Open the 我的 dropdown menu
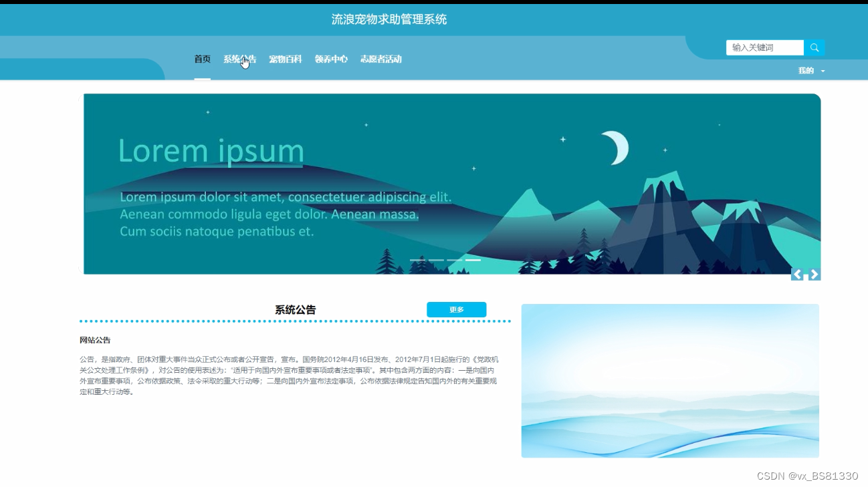Viewport: 868px width, 487px height. point(811,71)
